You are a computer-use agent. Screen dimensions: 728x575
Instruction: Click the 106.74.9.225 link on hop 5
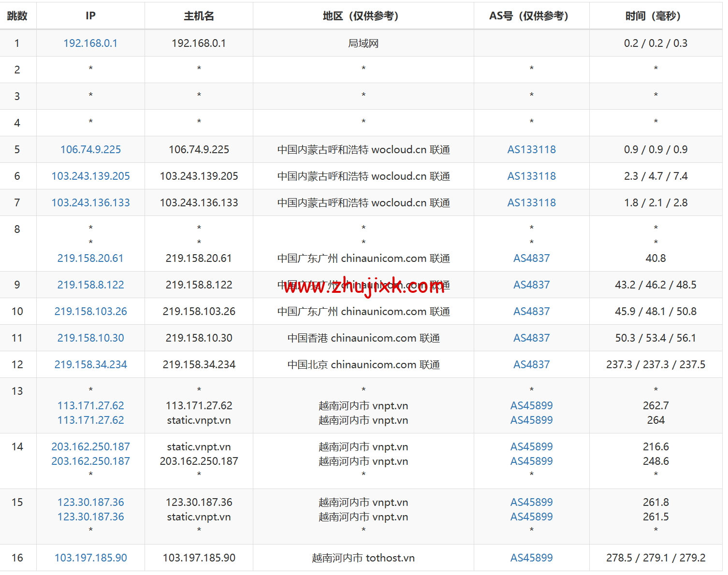(90, 149)
